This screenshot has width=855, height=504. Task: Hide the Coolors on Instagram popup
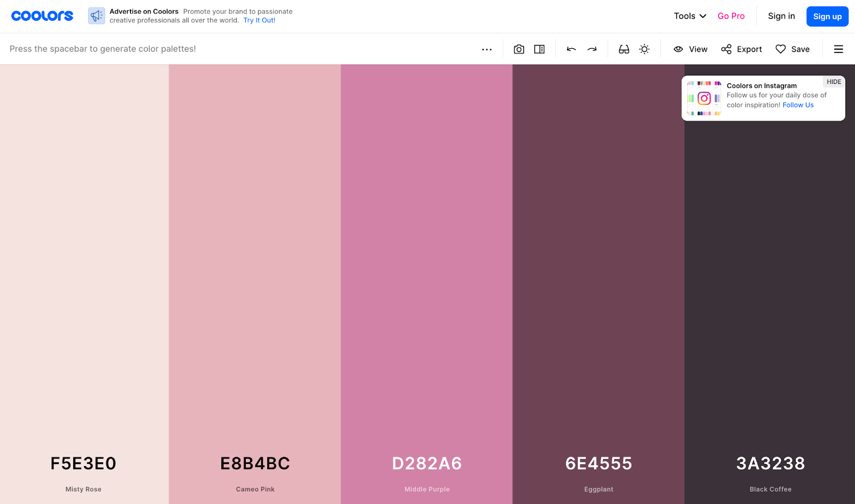(833, 81)
